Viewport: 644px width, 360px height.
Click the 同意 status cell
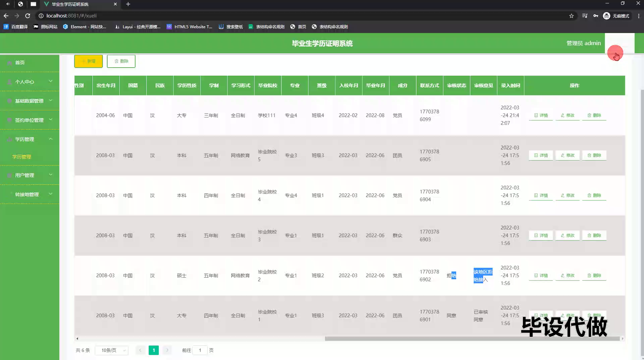451,316
